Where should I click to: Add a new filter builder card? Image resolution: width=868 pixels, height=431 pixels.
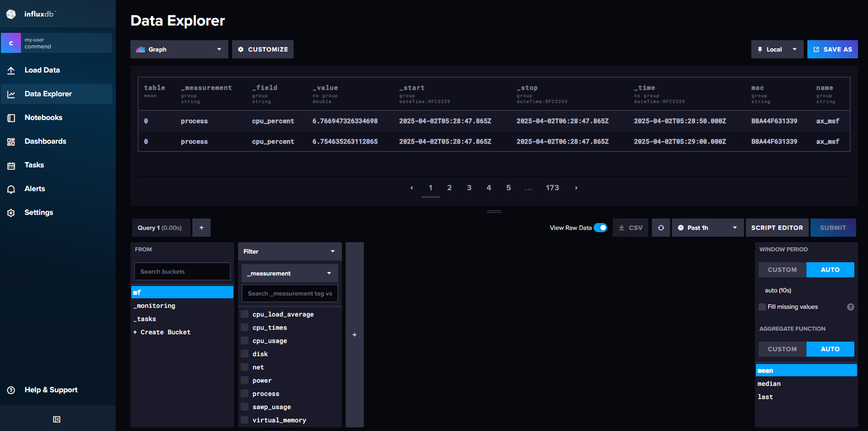click(355, 335)
